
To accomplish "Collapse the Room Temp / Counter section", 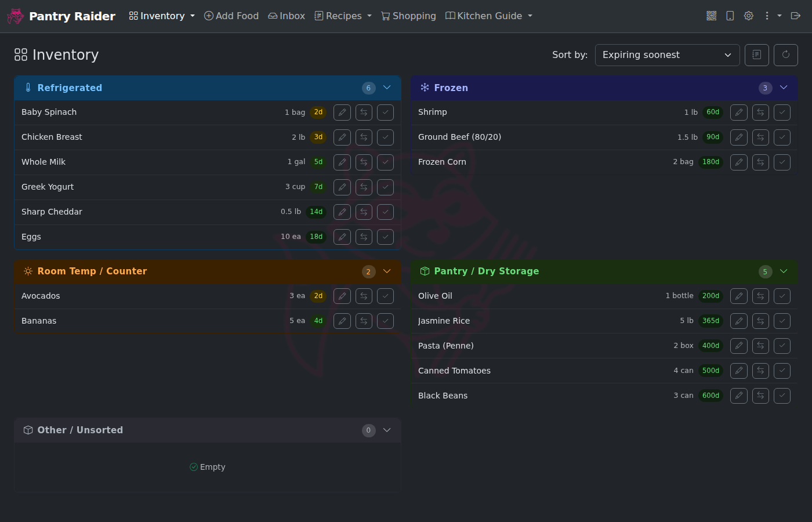I will click(x=387, y=271).
